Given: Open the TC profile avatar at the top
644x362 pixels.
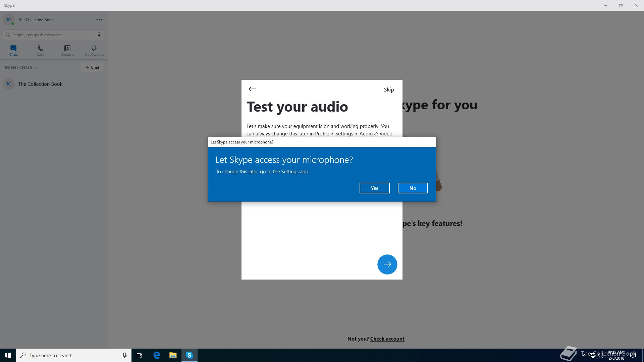Looking at the screenshot, I should 9,20.
